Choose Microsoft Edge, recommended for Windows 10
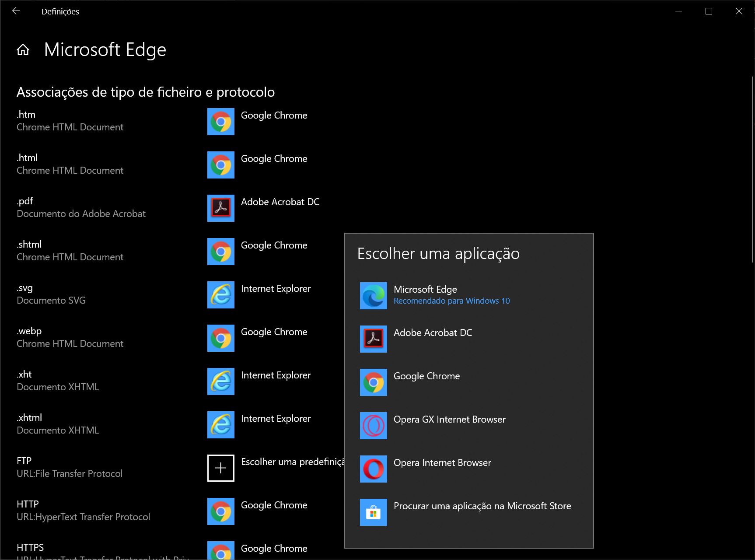Image resolution: width=755 pixels, height=560 pixels. [x=469, y=296]
